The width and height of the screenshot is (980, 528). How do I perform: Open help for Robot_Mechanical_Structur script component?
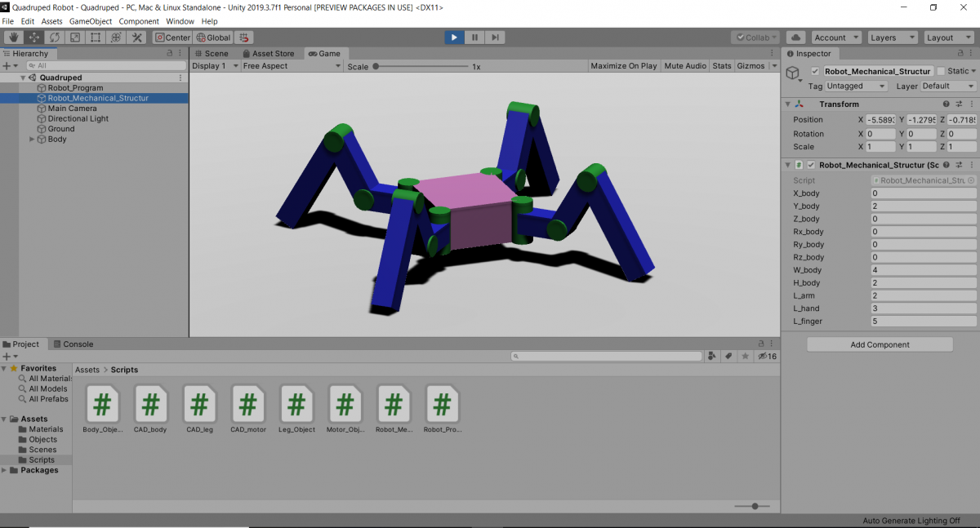(x=947, y=165)
